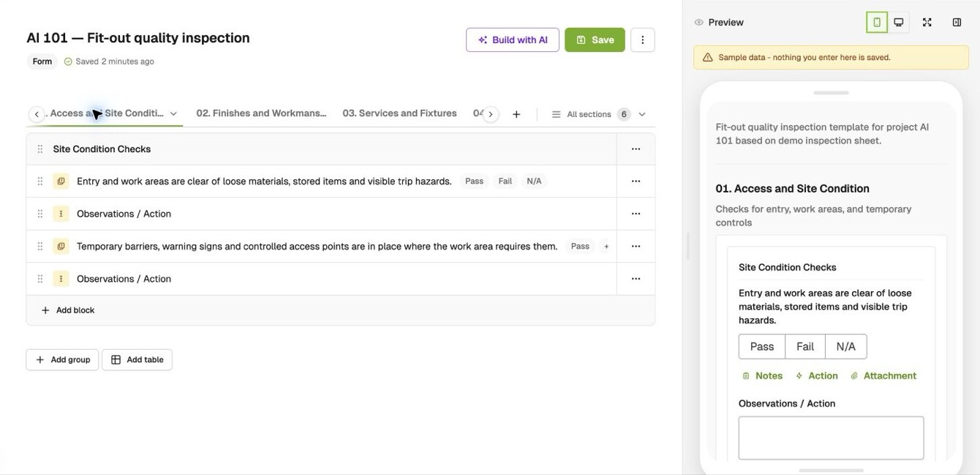The height and width of the screenshot is (475, 980).
Task: Open options for first Observations / Action row
Action: click(636, 214)
